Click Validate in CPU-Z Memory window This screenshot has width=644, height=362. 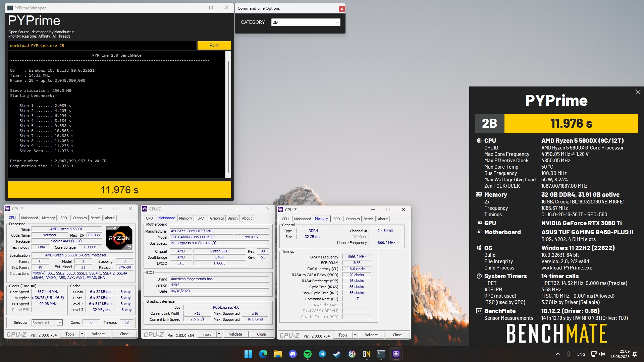(371, 335)
